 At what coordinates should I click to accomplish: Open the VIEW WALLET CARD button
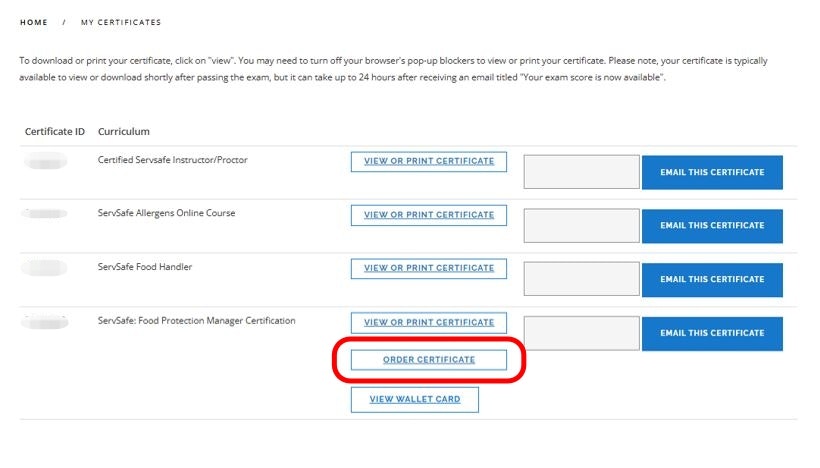pos(415,399)
